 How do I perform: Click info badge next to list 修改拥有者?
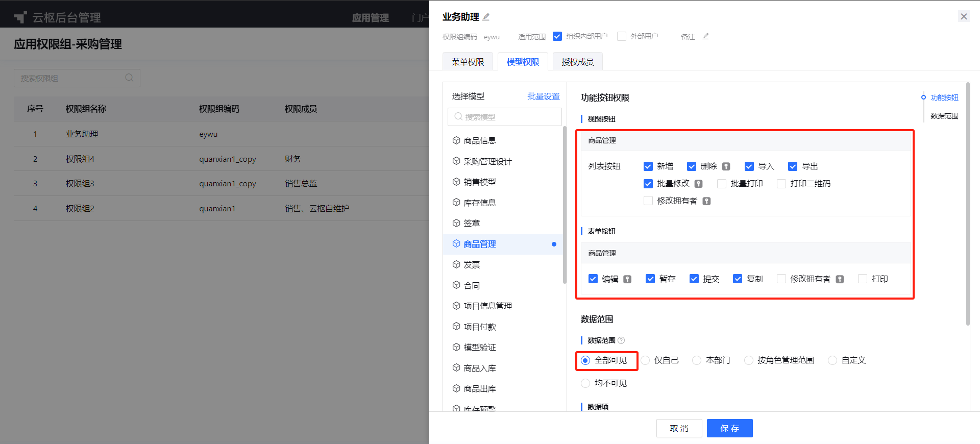[706, 201]
